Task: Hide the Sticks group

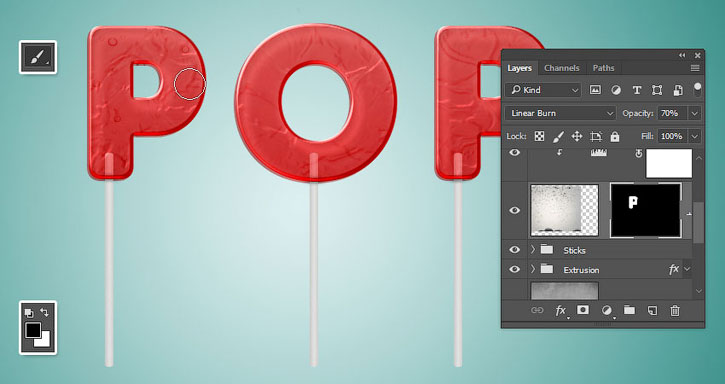Action: point(515,250)
